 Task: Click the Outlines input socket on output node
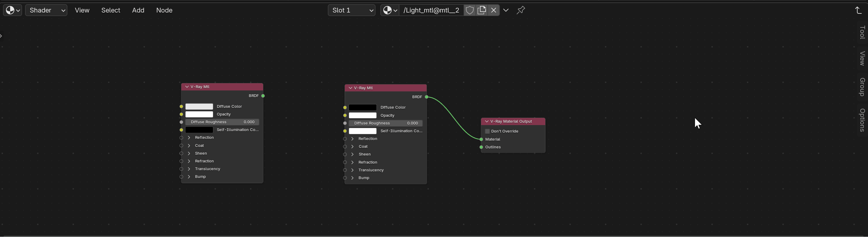coord(481,147)
